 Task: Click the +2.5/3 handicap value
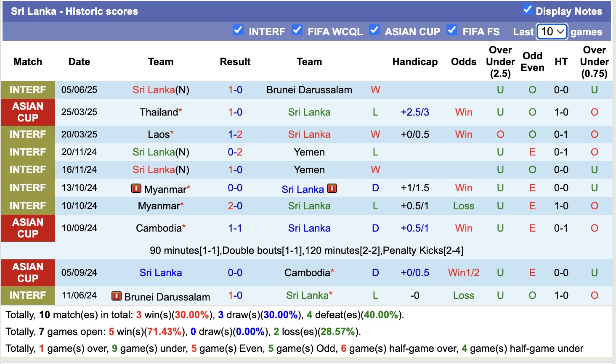coord(415,112)
